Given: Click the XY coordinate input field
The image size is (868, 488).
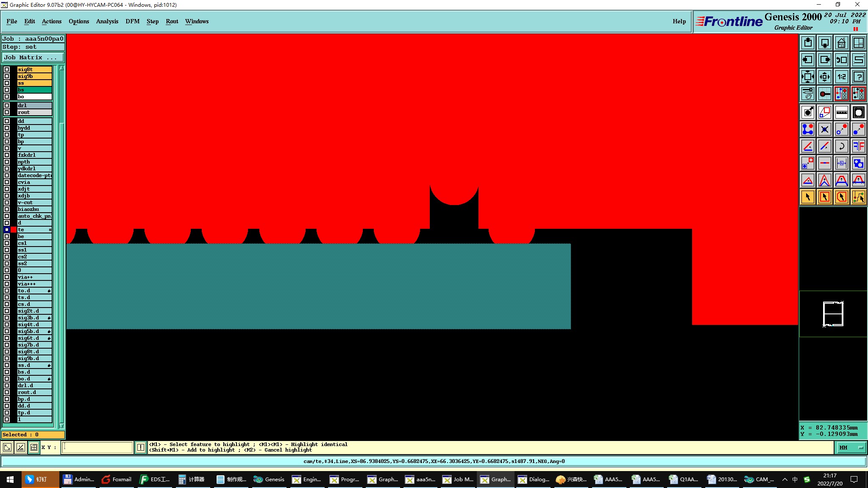Looking at the screenshot, I should (x=97, y=447).
